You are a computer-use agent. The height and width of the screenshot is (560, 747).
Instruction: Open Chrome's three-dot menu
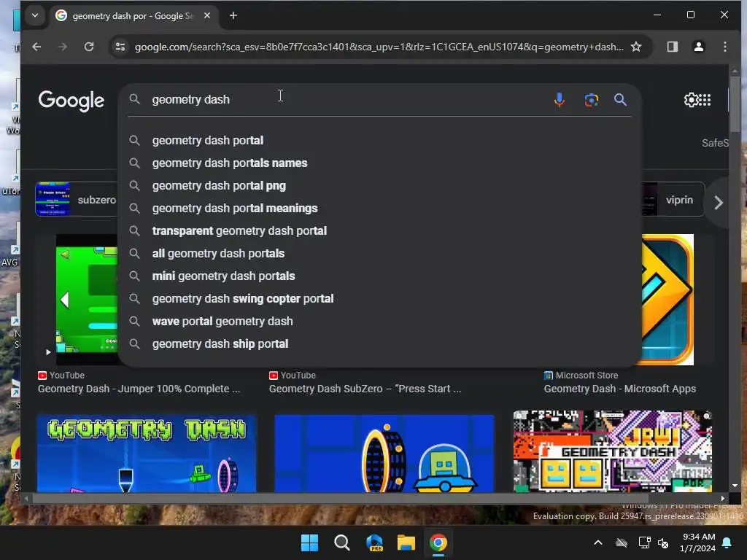724,47
